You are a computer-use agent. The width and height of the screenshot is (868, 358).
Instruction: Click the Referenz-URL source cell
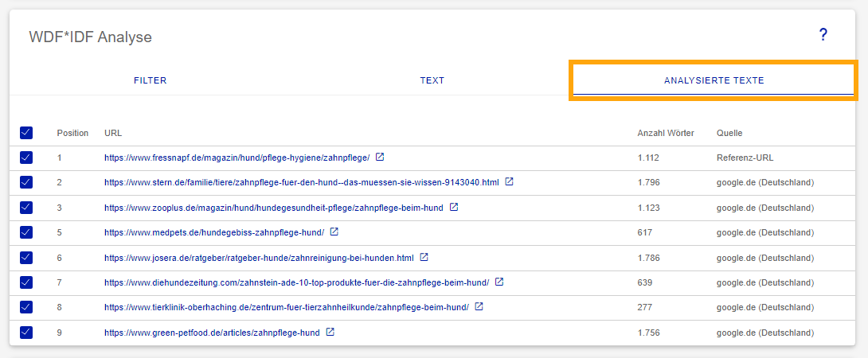[x=745, y=158]
